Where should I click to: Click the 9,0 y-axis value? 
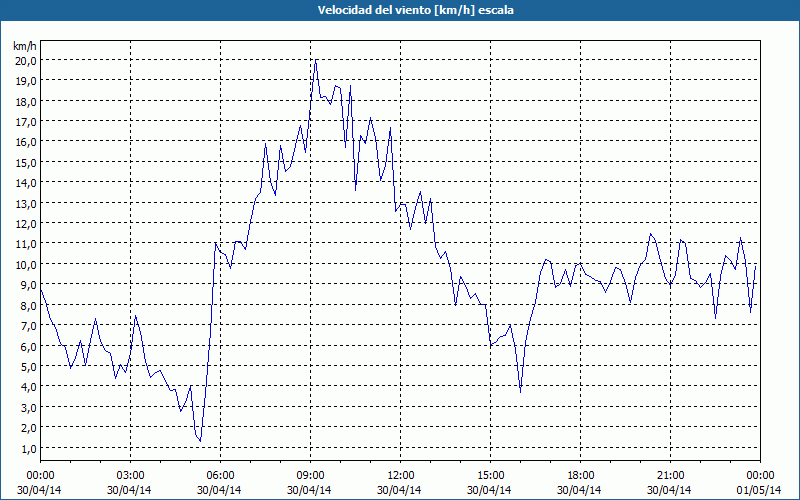pyautogui.click(x=28, y=285)
